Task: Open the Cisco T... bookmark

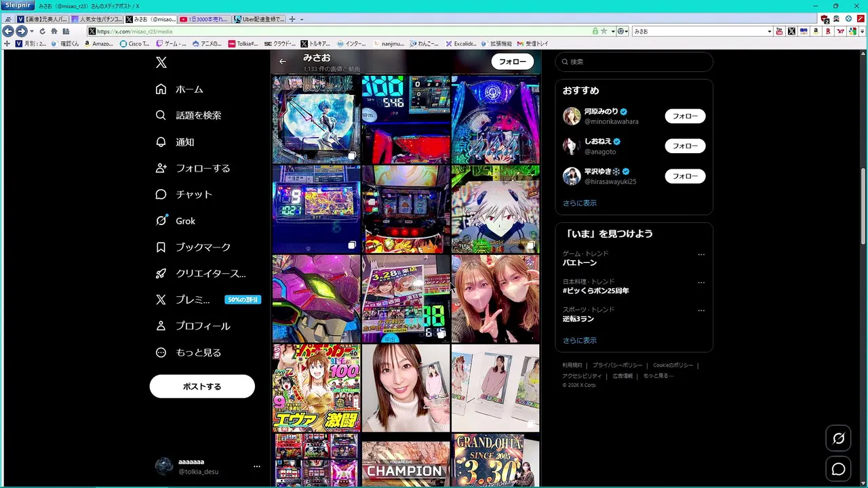Action: pyautogui.click(x=134, y=43)
